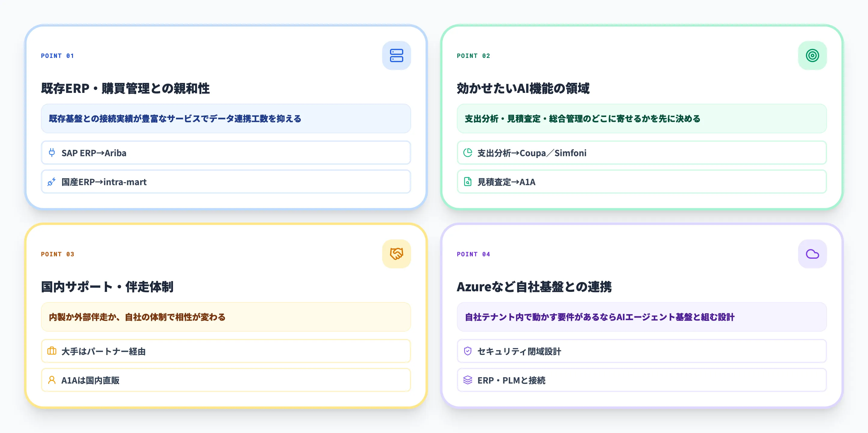This screenshot has width=868, height=433.
Task: Click the shield icon beside セキュリティ閉域設計
Action: click(x=467, y=351)
